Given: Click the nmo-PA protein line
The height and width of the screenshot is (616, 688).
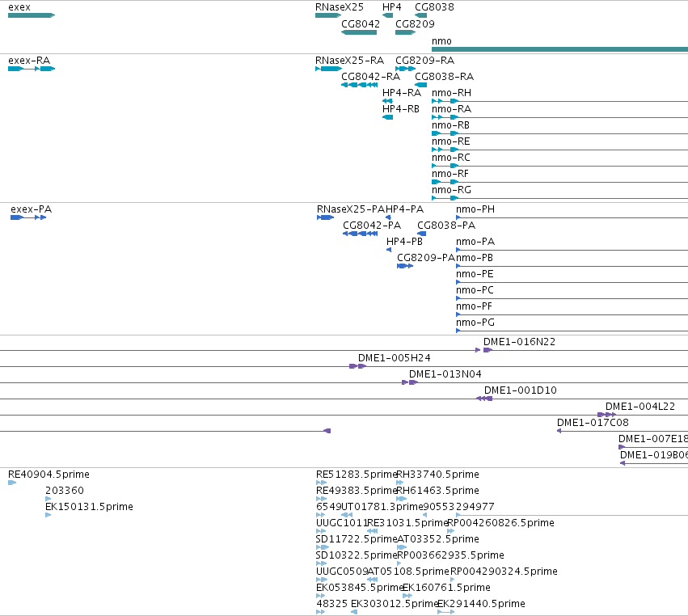Looking at the screenshot, I should coord(572,250).
